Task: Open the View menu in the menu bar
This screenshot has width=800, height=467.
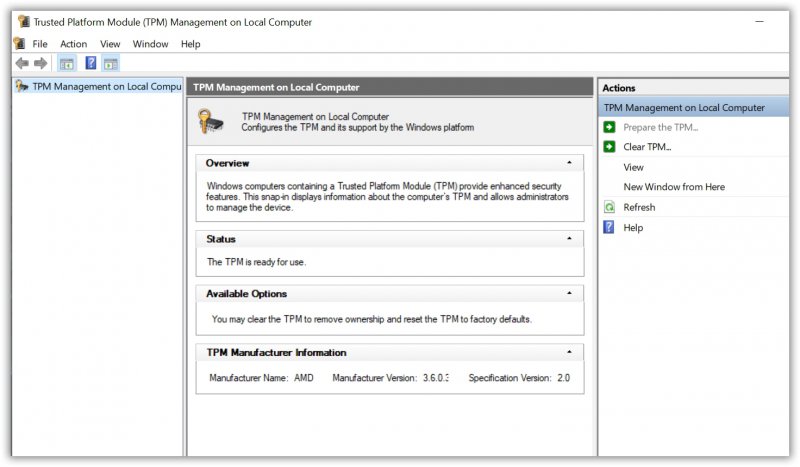Action: pyautogui.click(x=110, y=44)
